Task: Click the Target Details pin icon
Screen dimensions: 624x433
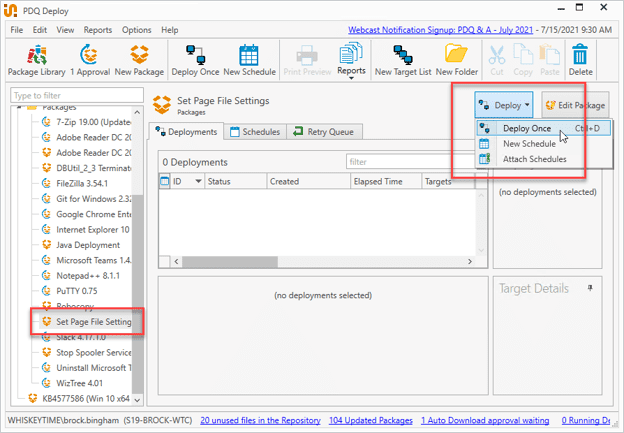Action: coord(590,288)
